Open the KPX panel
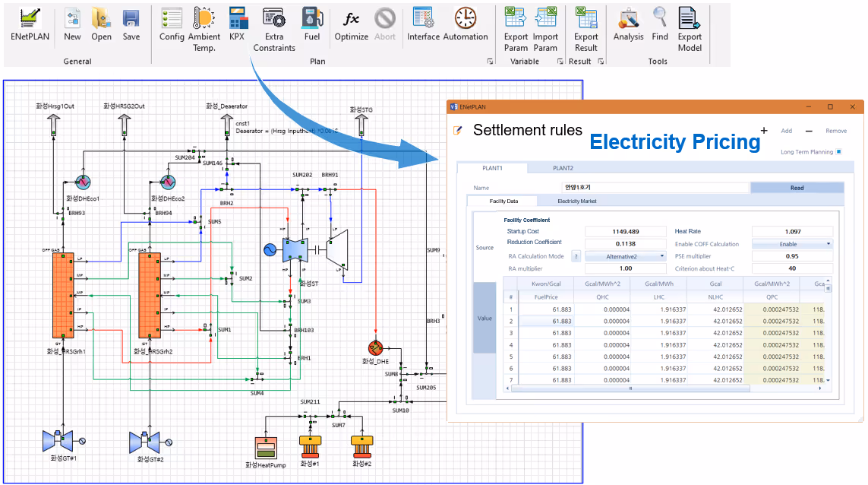 click(237, 25)
